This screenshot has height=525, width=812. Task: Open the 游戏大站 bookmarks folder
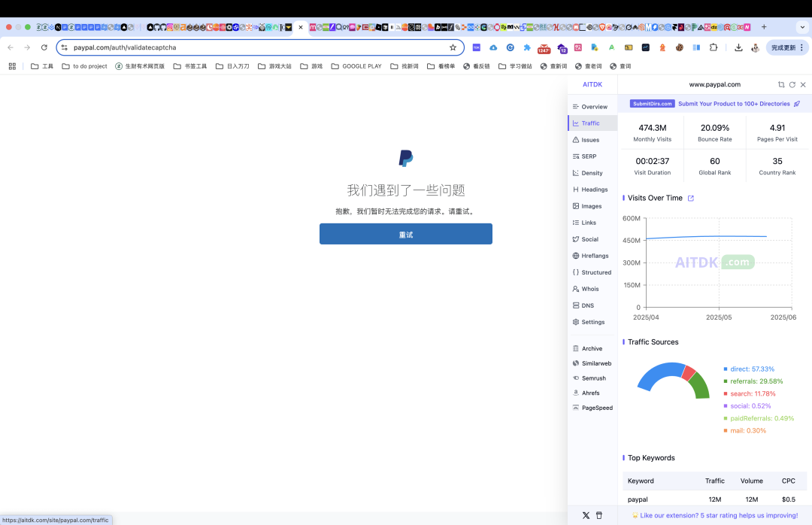coord(274,66)
